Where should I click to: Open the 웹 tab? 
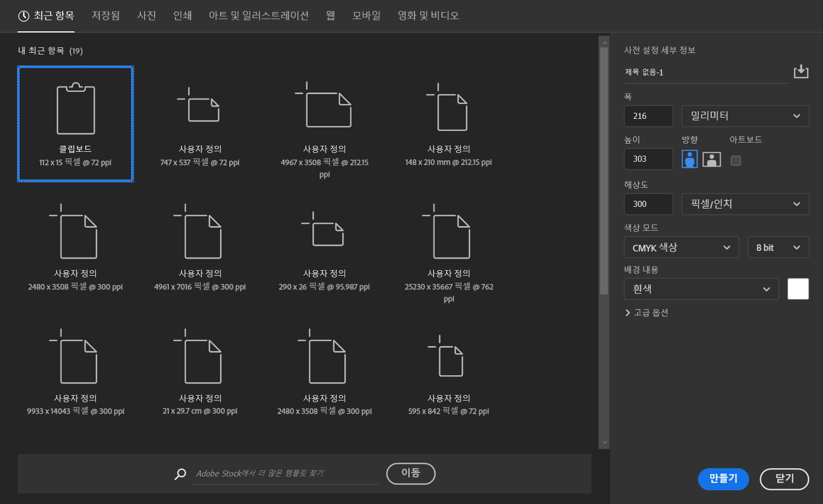pos(330,15)
